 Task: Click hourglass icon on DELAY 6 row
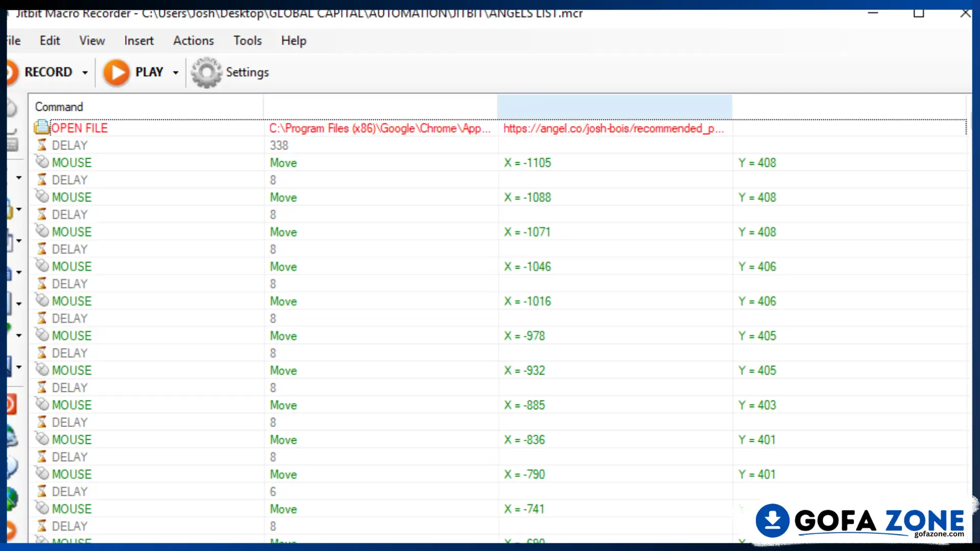[42, 491]
